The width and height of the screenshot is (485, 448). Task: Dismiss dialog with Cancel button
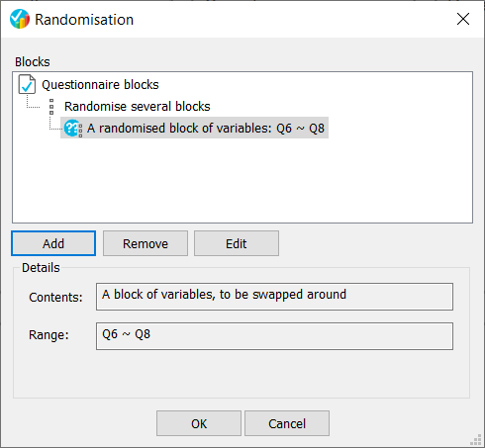[x=287, y=423]
